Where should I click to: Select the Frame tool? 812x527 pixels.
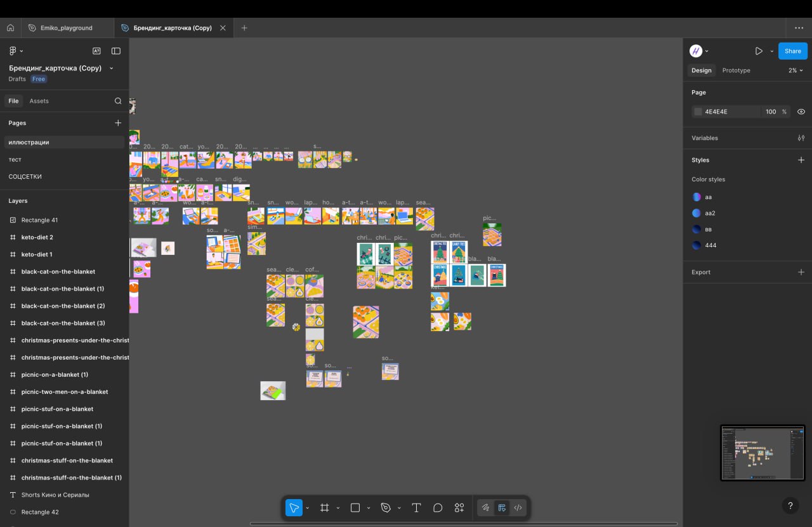(x=325, y=507)
